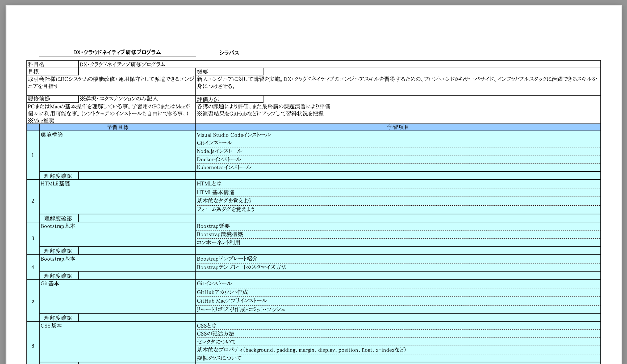627x364 pixels.
Task: Select the 'GitHubアカウント作成' item
Action: [222, 292]
